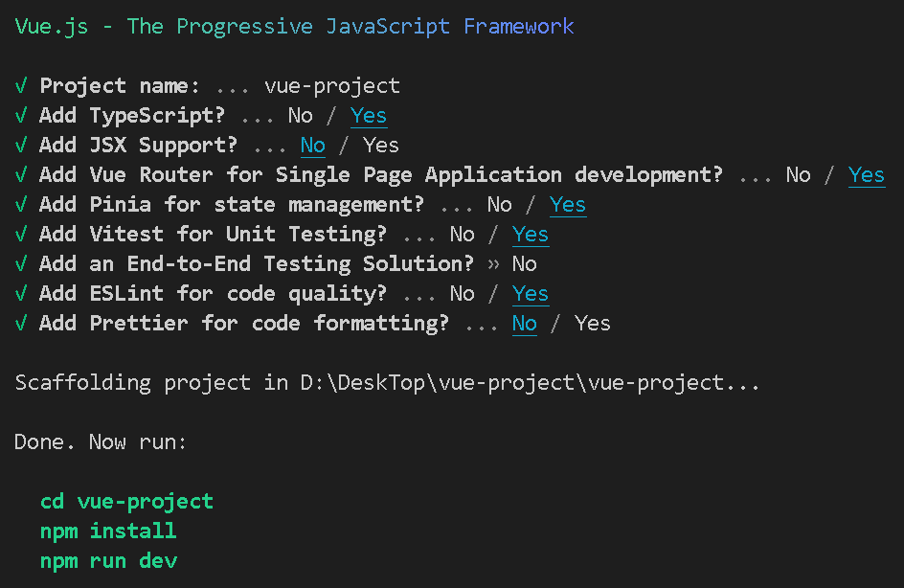Click the checkmark beside Add Vitest
This screenshot has width=904, height=588.
(21, 234)
